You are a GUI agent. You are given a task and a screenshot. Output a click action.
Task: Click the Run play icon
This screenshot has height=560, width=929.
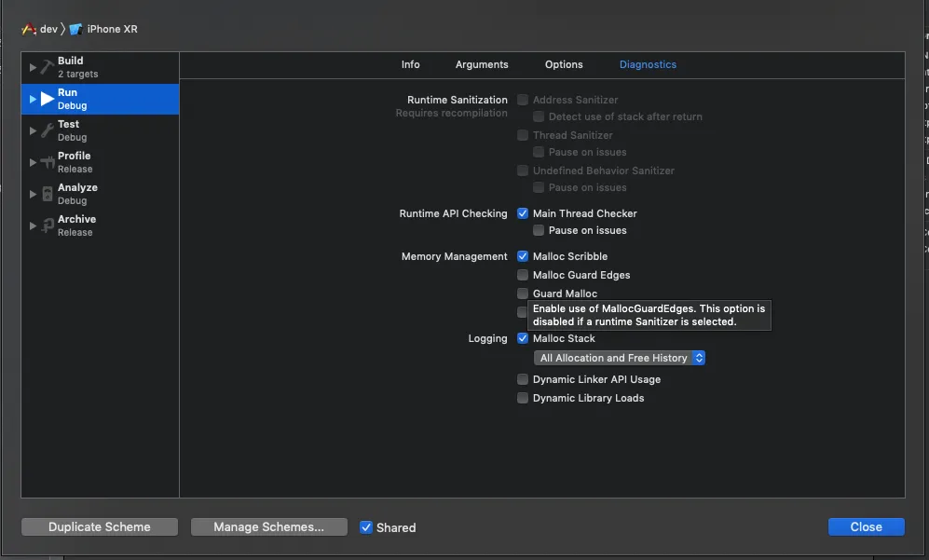point(47,99)
